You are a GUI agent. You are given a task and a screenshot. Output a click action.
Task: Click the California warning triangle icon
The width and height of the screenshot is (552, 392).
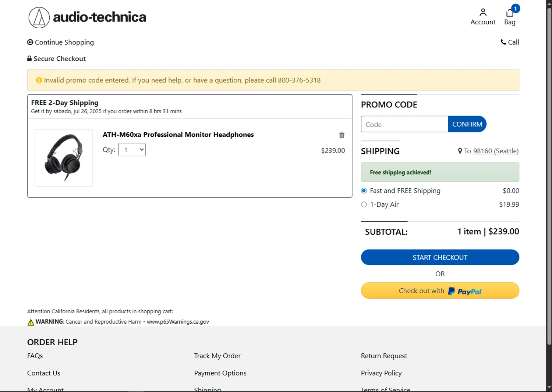(31, 322)
